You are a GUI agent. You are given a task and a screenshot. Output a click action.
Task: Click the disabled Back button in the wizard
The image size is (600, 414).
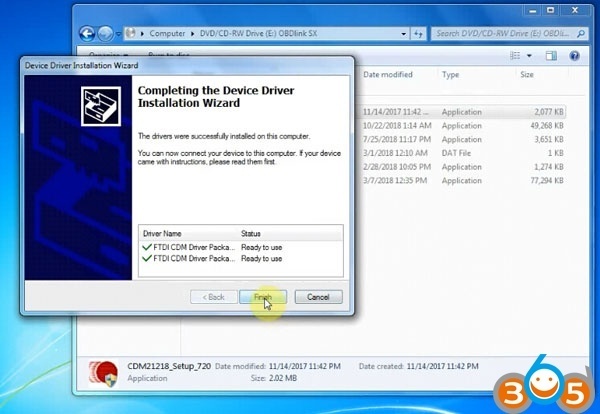pyautogui.click(x=214, y=297)
